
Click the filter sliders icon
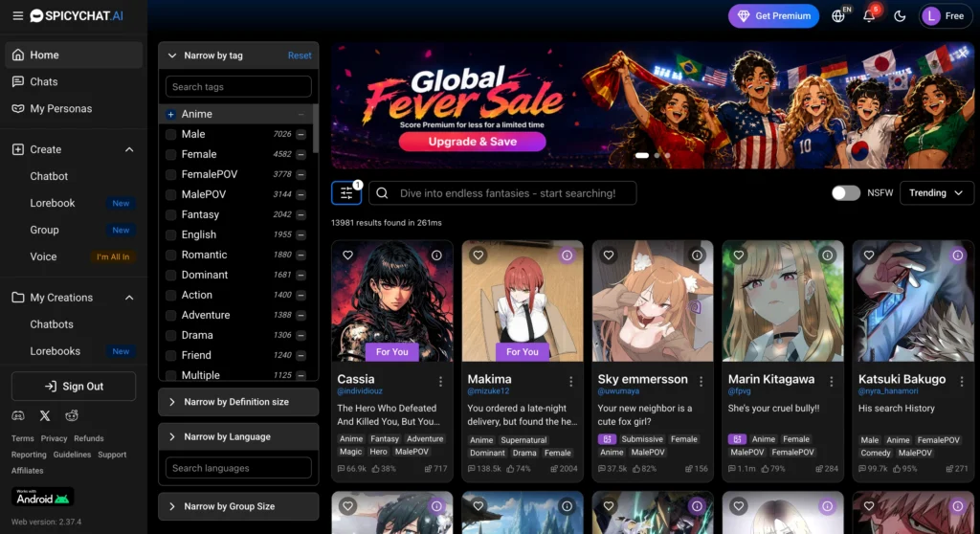point(346,193)
